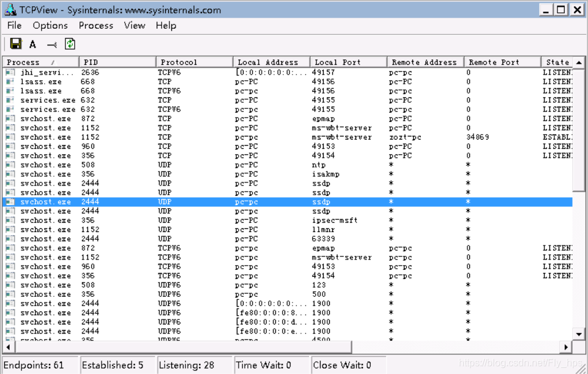Click icon of svchost.exe ESTABLISHED row
This screenshot has height=374, width=588.
click(x=10, y=137)
